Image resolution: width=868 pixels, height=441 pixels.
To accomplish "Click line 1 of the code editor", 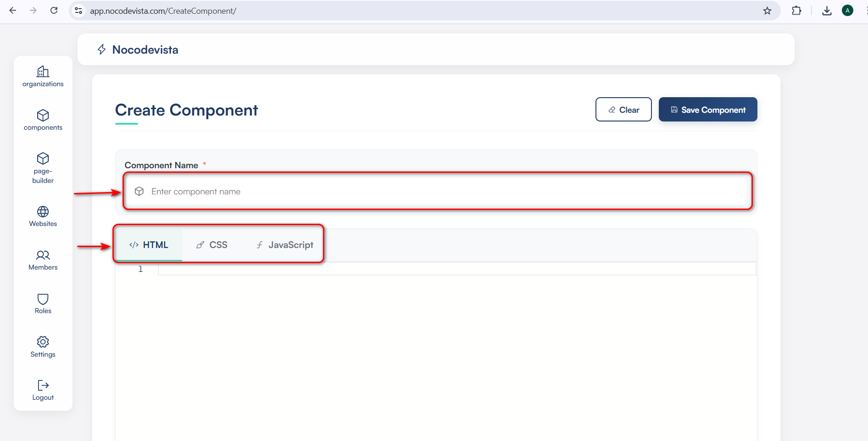I will pyautogui.click(x=456, y=269).
